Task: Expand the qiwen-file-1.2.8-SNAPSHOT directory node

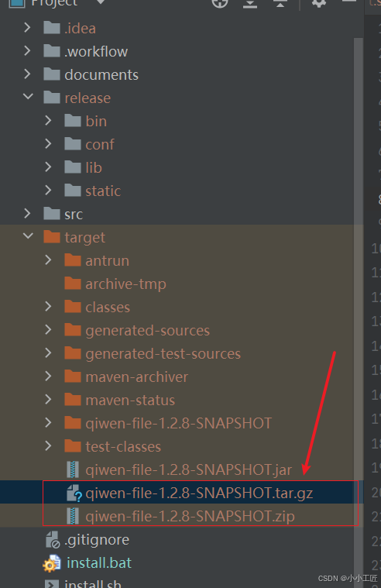Action: pyautogui.click(x=48, y=423)
